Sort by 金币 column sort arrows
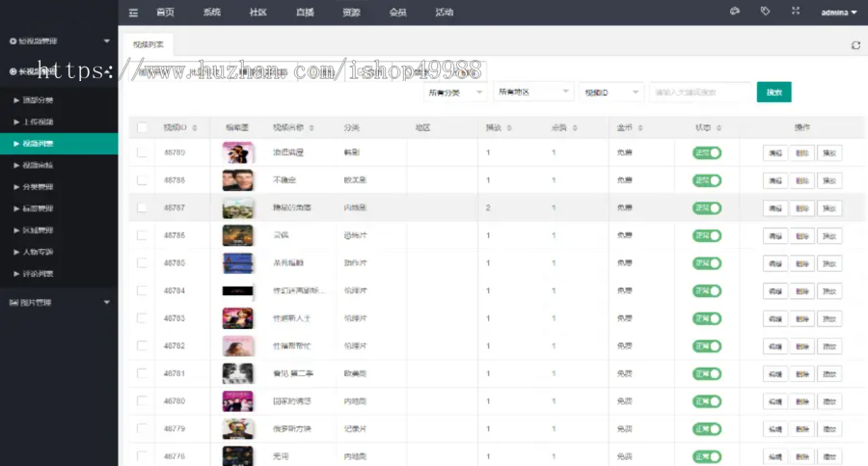This screenshot has width=868, height=466. (640, 128)
